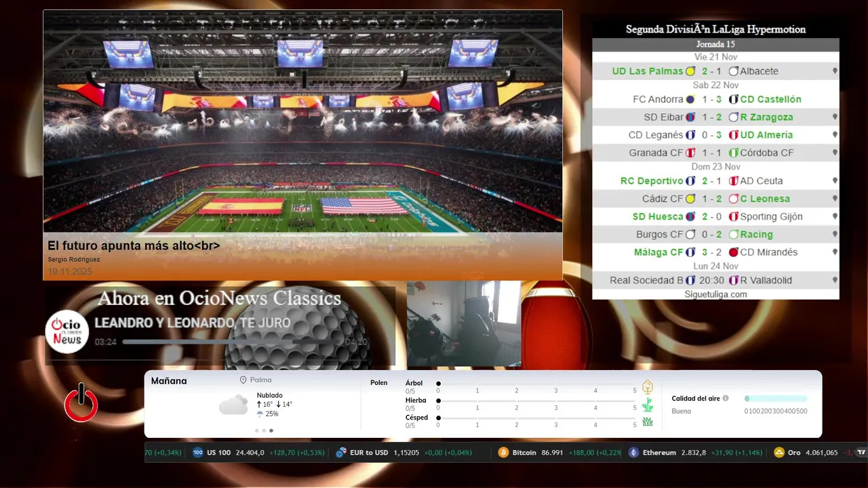This screenshot has width=868, height=488.
Task: Select the third weather carousel dot
Action: 271,430
